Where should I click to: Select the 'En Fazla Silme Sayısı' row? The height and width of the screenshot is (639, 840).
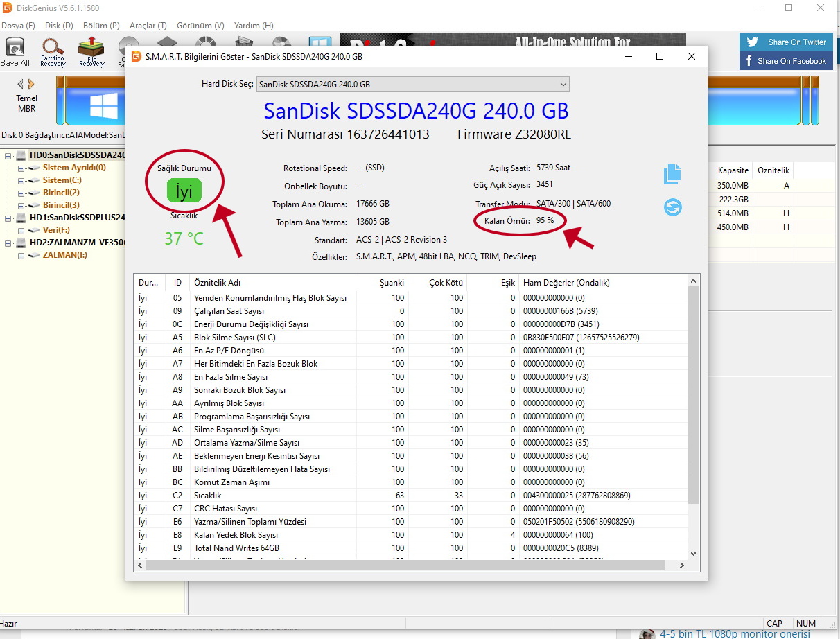point(411,377)
